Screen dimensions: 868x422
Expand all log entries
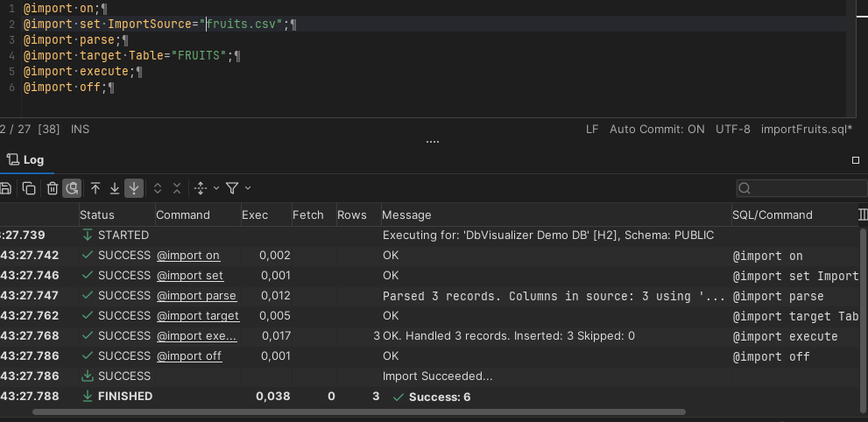click(x=158, y=188)
